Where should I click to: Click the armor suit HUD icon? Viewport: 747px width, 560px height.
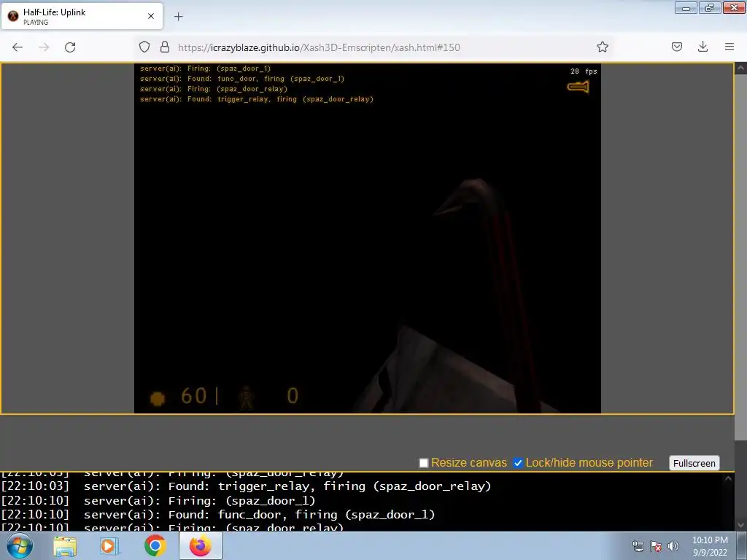point(247,397)
